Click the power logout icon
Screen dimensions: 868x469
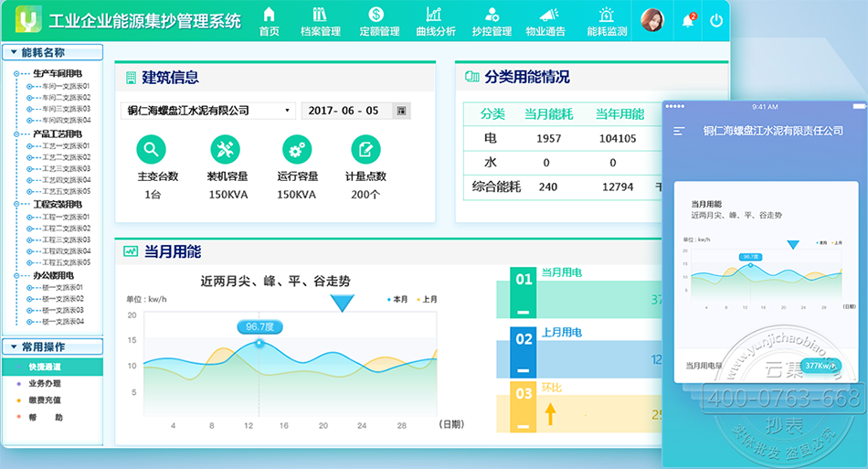(716, 20)
